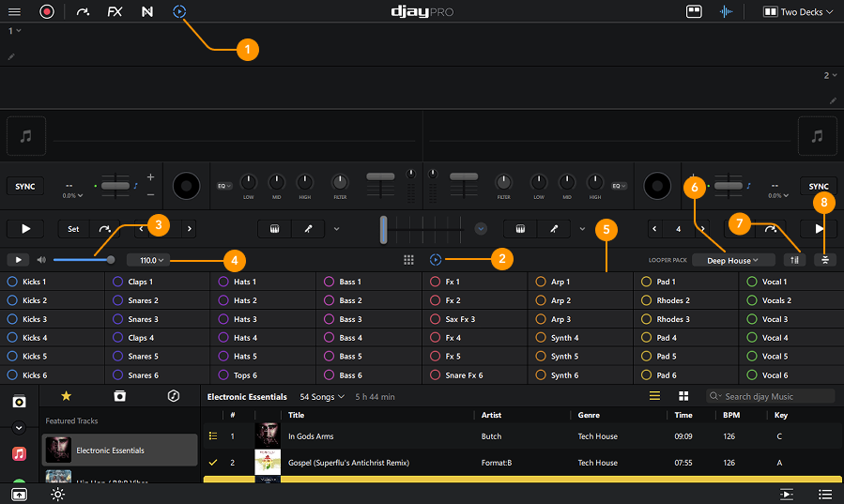Open the Deep House looper pack dropdown
This screenshot has height=504, width=844.
[x=734, y=260]
